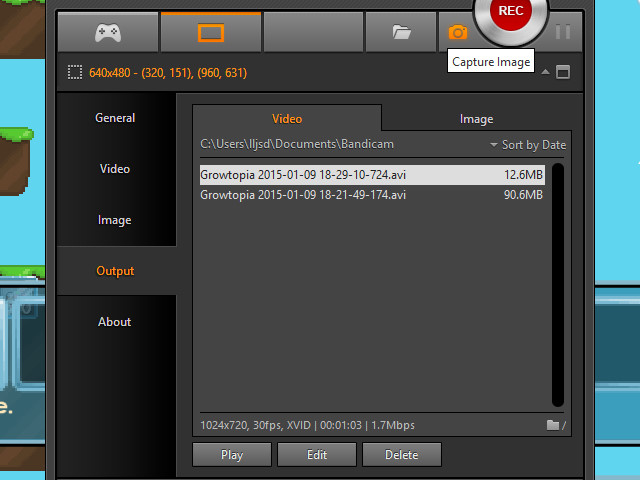Toggle the window mode icon beside resolution
The image size is (640, 480).
tap(563, 72)
